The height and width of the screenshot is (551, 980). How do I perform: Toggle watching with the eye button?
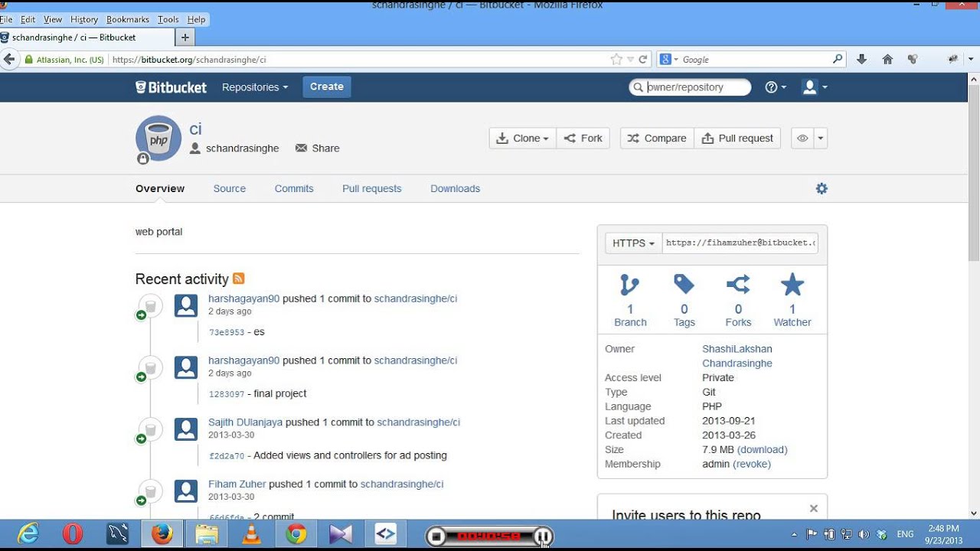(802, 139)
